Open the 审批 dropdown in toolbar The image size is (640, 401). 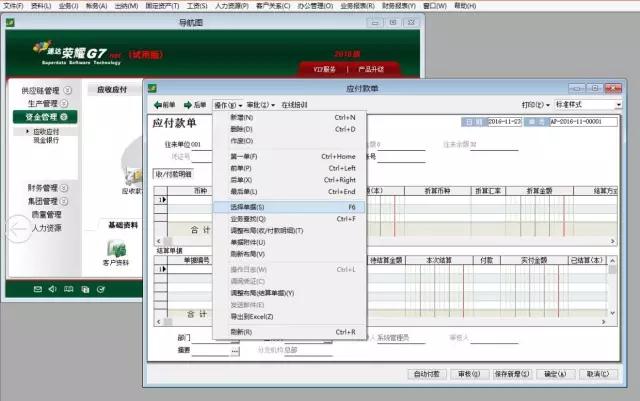click(260, 105)
